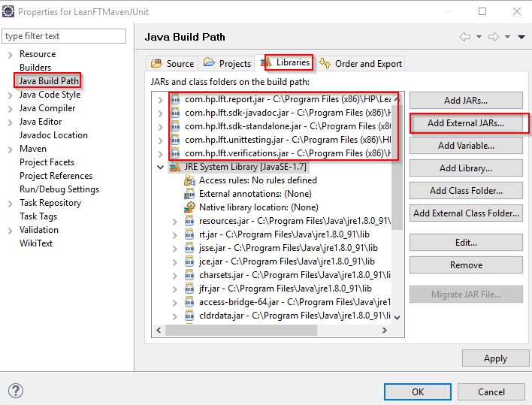
Task: Expand the rt.jar entry
Action: 175,235
